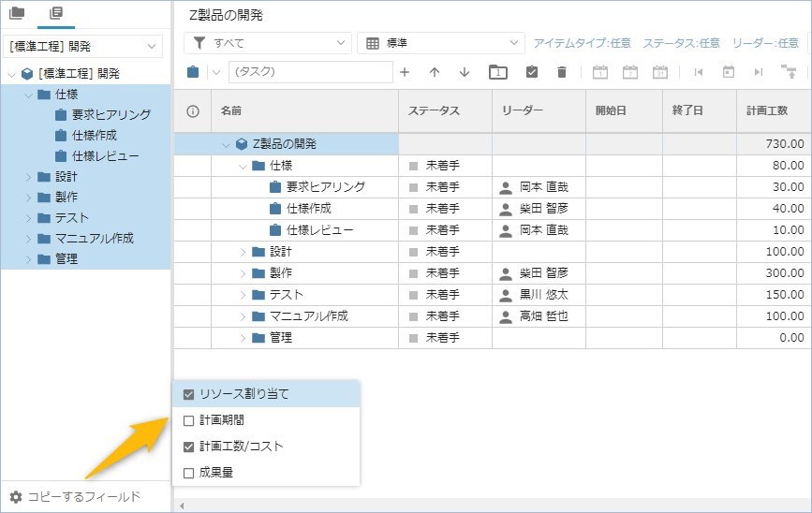The height and width of the screenshot is (513, 812).
Task: Check the 成果量 checkbox
Action: click(188, 473)
